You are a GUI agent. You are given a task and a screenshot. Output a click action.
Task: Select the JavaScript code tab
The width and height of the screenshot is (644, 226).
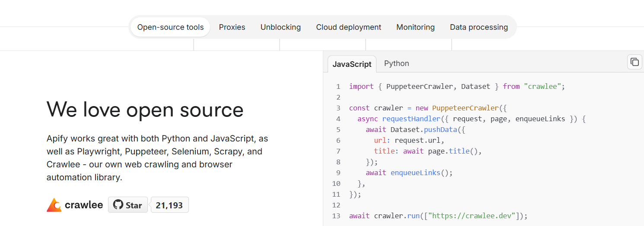click(x=351, y=64)
